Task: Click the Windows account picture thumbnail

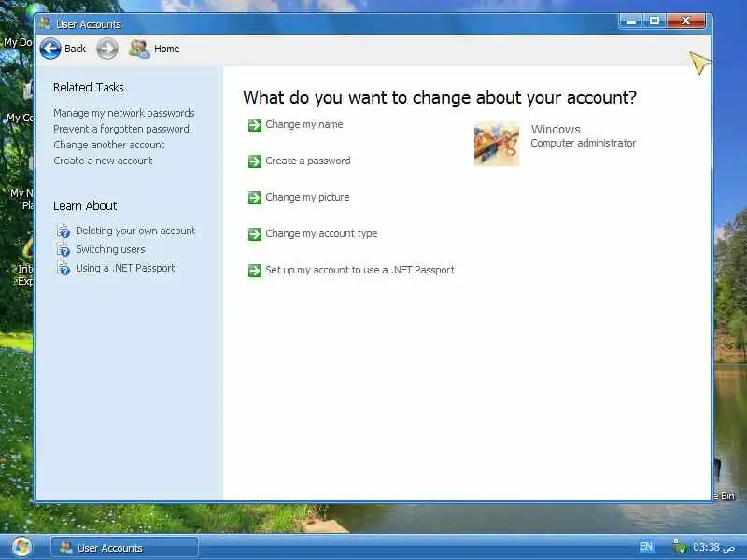Action: pyautogui.click(x=497, y=144)
